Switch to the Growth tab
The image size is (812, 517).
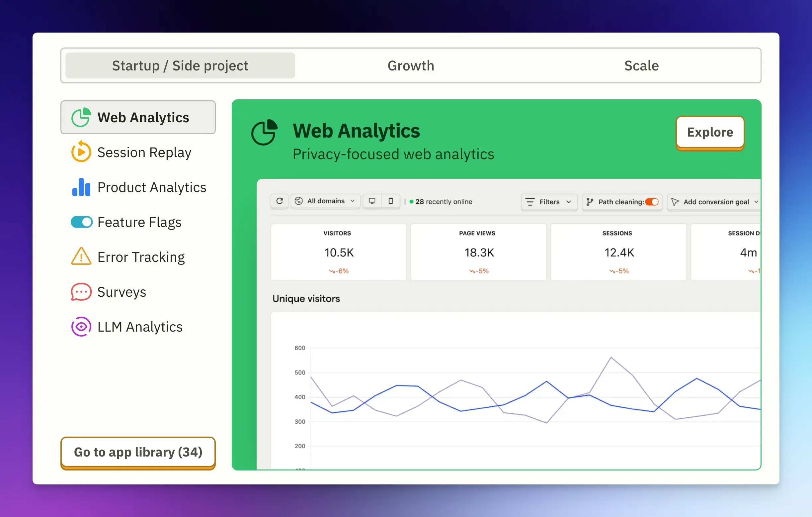(410, 65)
